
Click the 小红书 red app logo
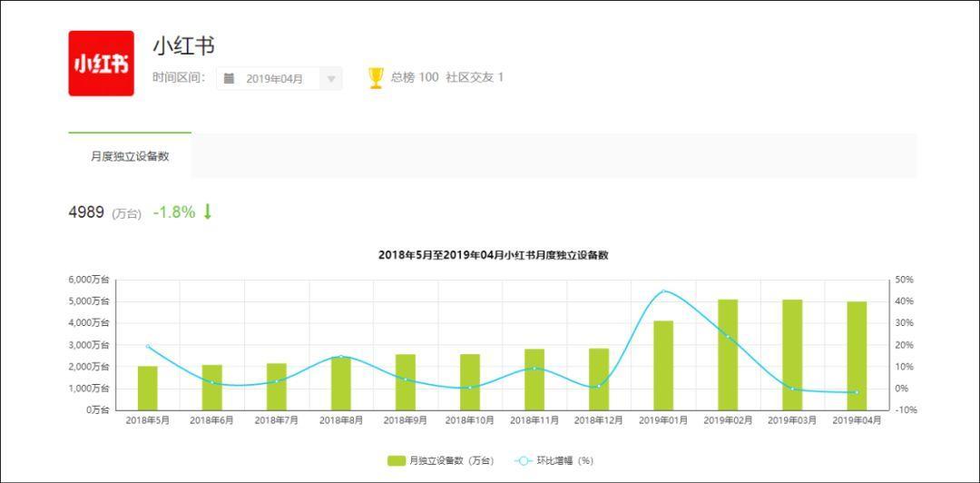101,64
